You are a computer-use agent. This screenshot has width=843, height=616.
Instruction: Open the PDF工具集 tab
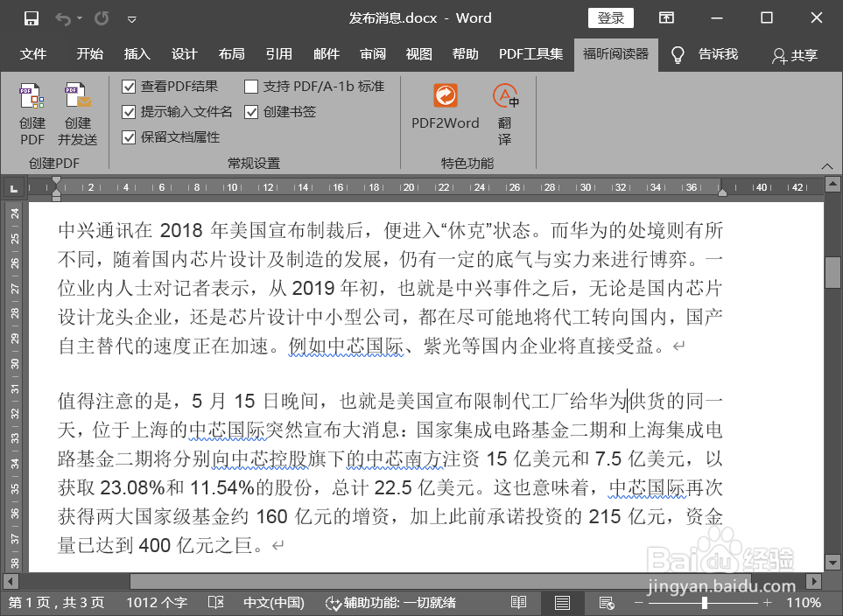(x=530, y=54)
